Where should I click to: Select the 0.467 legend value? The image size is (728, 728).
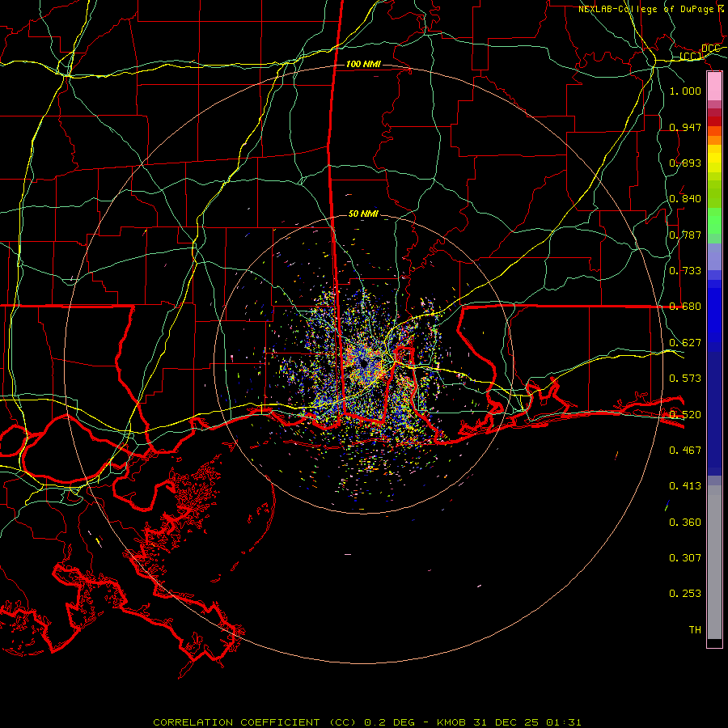pos(685,450)
